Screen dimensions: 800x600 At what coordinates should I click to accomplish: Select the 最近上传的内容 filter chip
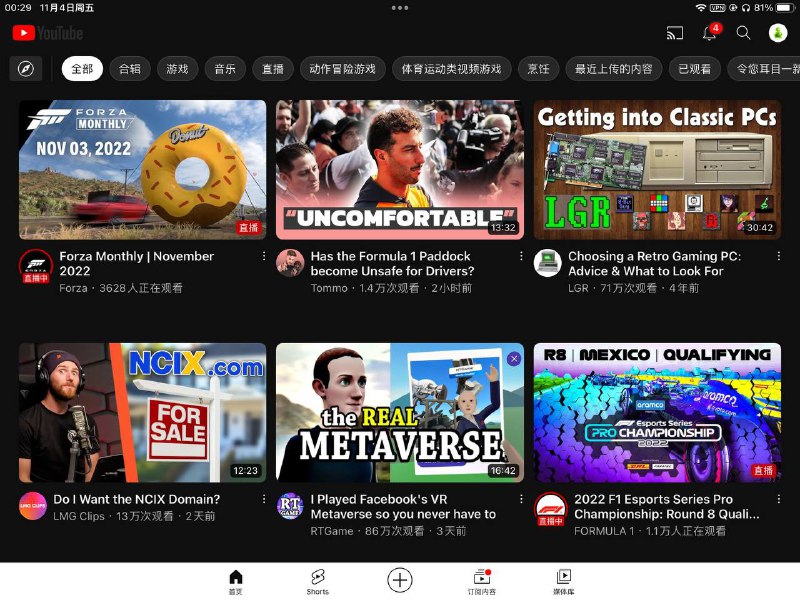(x=614, y=68)
